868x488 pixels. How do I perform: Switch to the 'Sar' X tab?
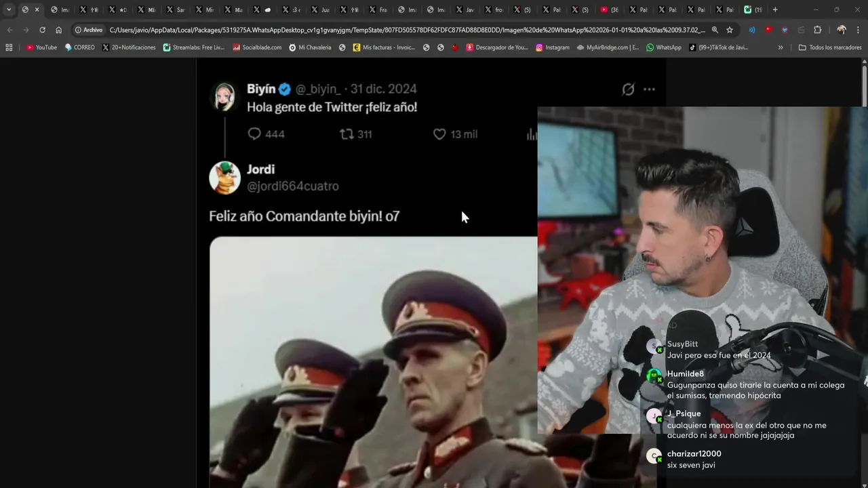175,9
